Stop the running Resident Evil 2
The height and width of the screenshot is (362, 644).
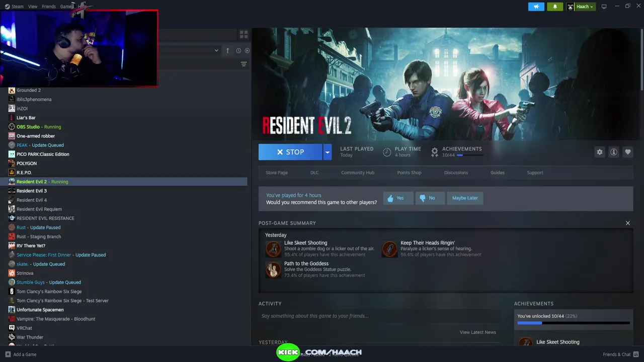tap(290, 152)
